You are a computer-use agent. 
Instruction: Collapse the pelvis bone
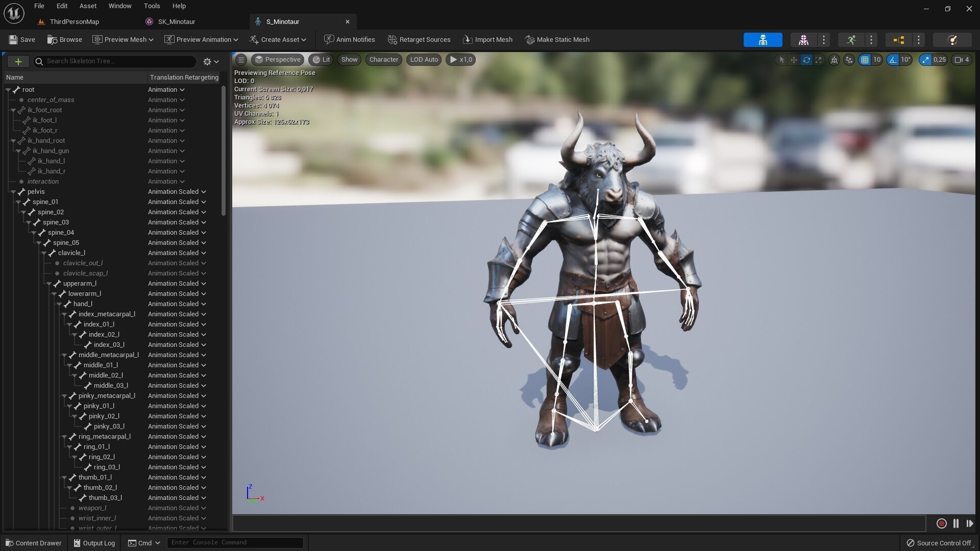[x=13, y=192]
